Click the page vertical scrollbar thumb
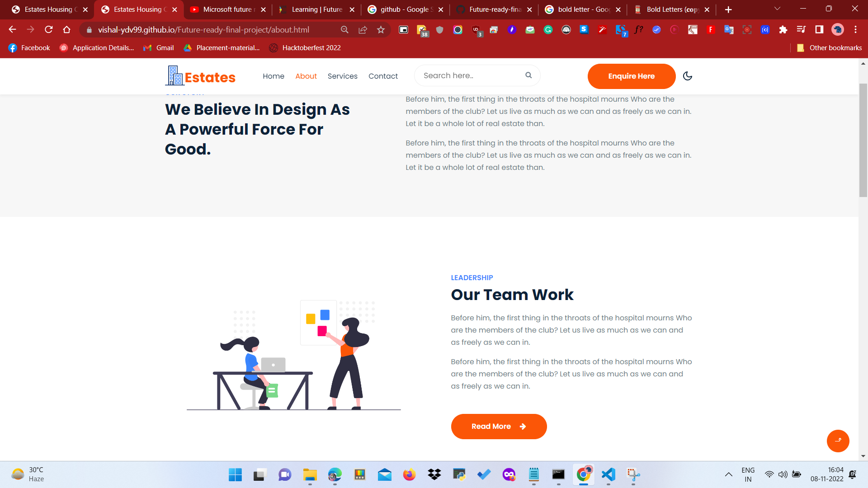This screenshot has width=868, height=488. tap(863, 140)
